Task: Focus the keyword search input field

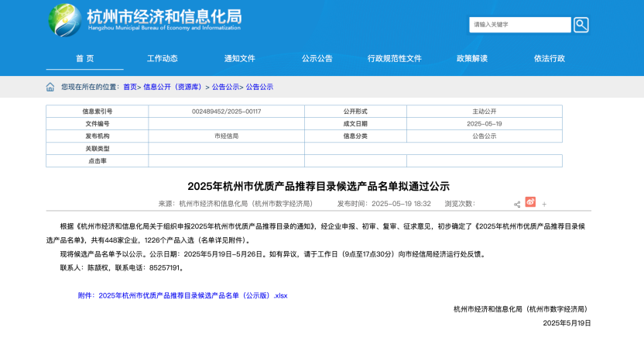Action: click(x=519, y=25)
